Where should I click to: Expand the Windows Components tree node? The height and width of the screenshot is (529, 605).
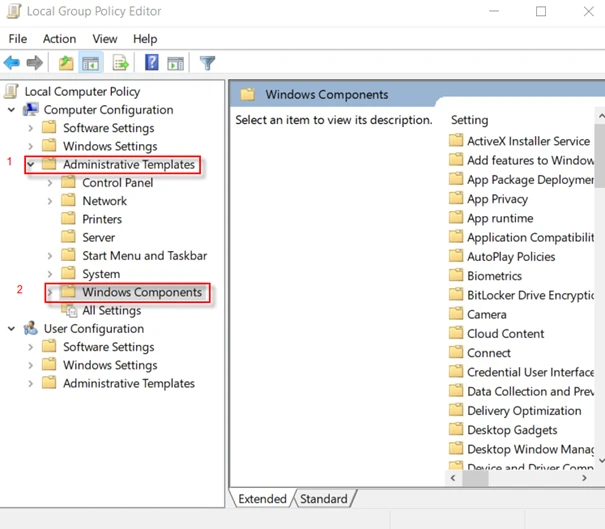(x=50, y=293)
